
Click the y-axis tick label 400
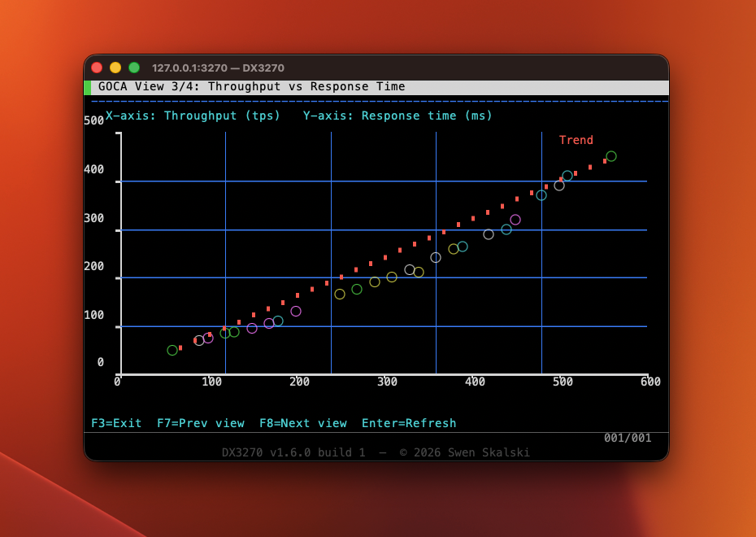click(93, 169)
